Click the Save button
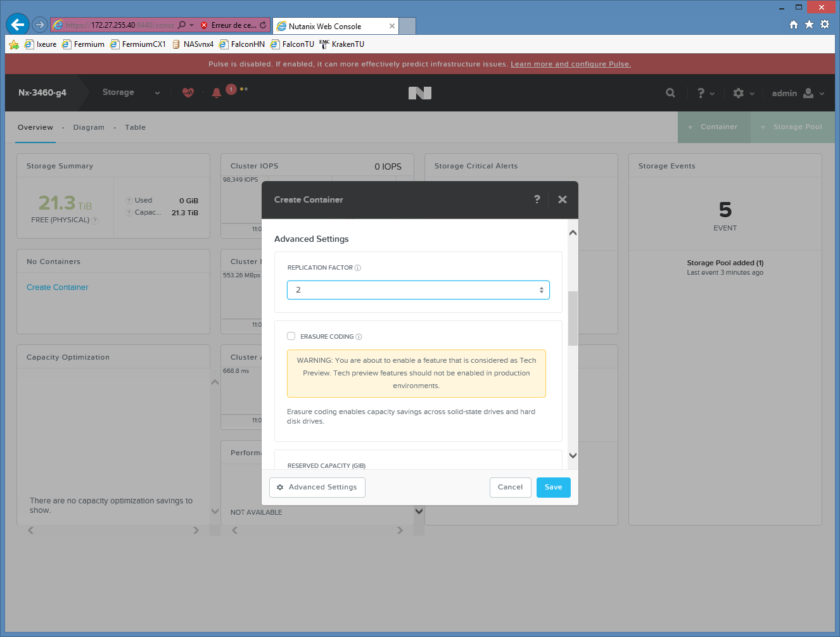The image size is (840, 637). pos(553,488)
